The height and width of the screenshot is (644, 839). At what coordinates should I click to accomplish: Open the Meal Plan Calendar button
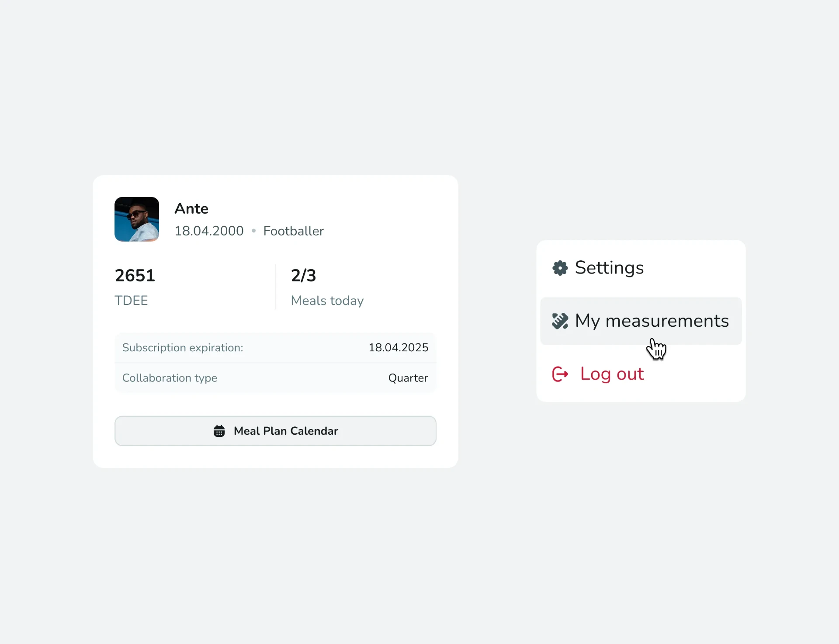tap(275, 431)
